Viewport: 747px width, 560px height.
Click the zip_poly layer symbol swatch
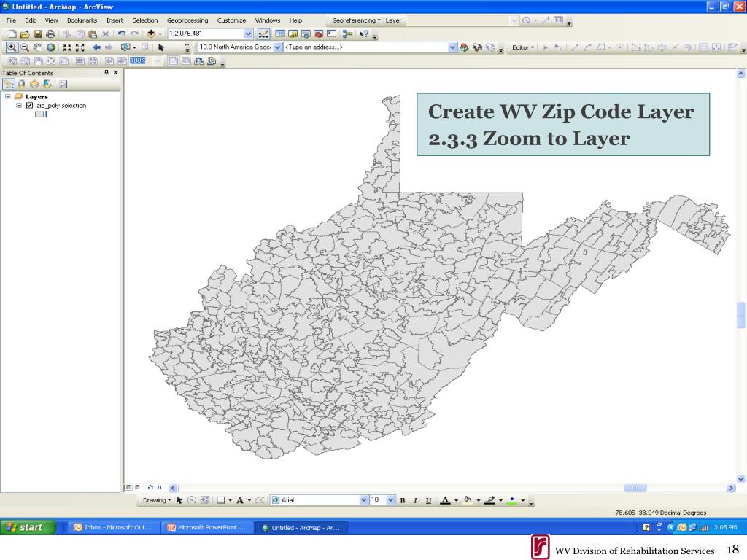pyautogui.click(x=39, y=114)
